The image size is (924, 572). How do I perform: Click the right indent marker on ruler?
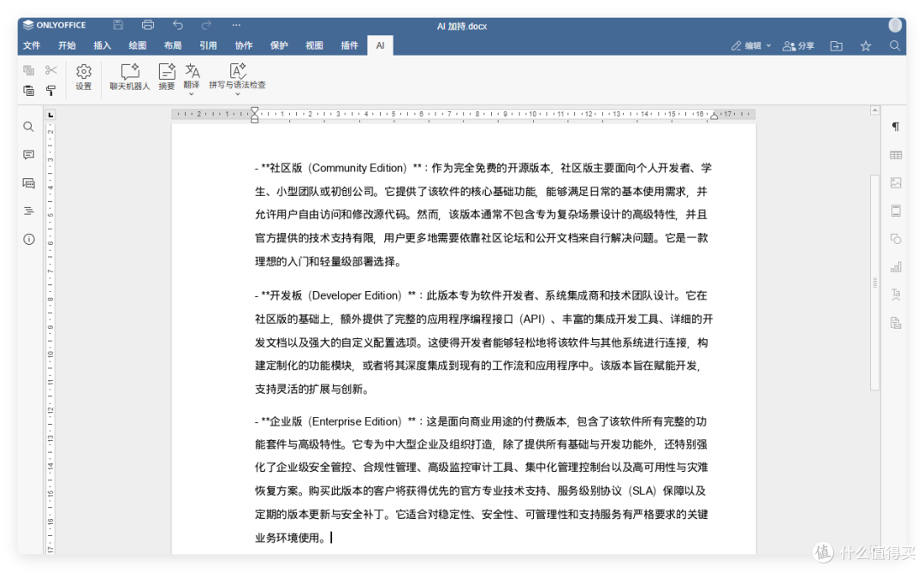pos(714,116)
